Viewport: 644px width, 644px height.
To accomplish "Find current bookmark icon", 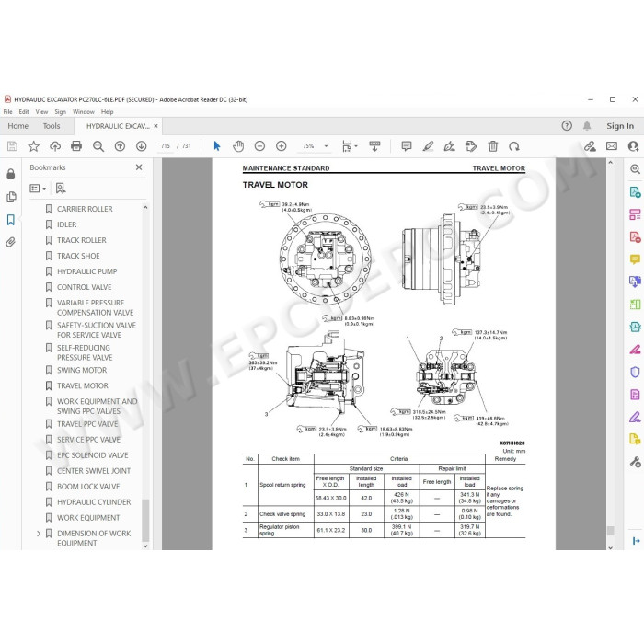I will click(61, 189).
